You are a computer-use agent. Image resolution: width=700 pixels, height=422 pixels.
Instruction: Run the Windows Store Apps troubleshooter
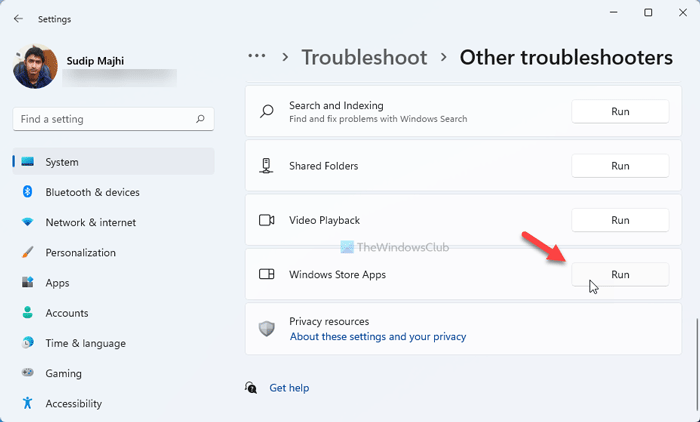620,274
